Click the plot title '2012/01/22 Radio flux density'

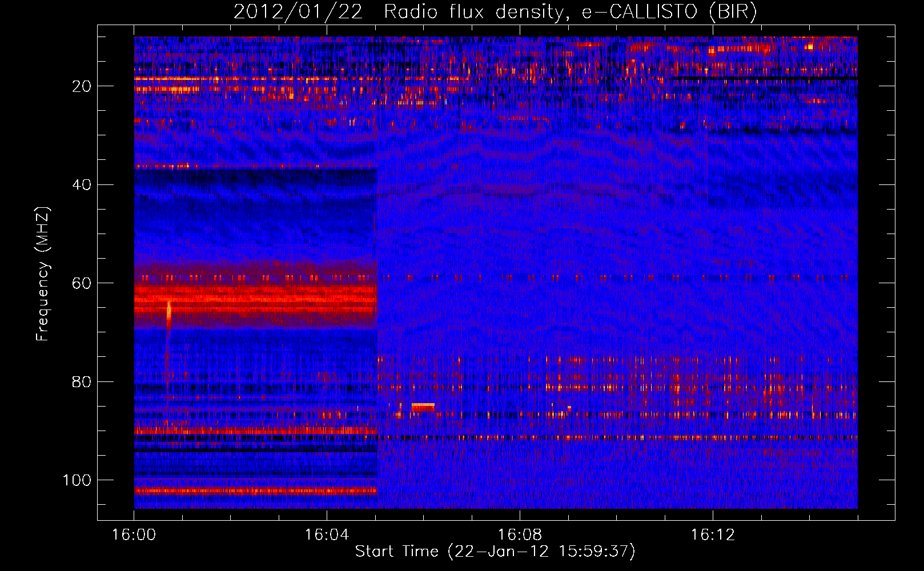tap(400, 12)
